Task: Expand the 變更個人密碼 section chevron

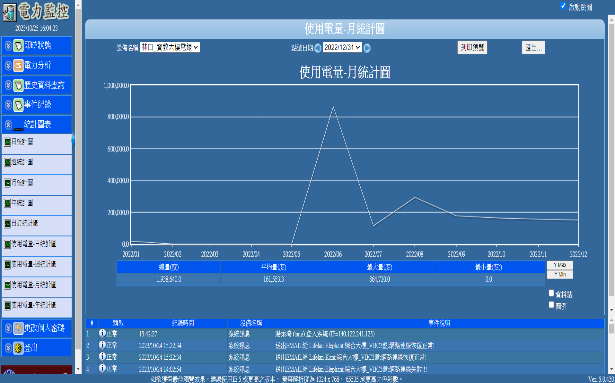Action: point(8,328)
